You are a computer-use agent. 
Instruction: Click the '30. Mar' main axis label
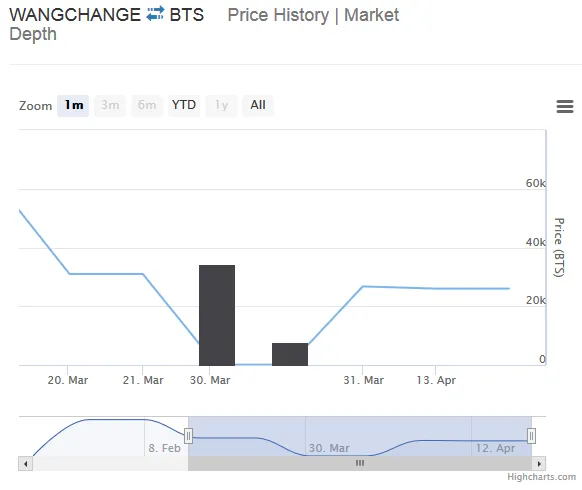(x=210, y=380)
